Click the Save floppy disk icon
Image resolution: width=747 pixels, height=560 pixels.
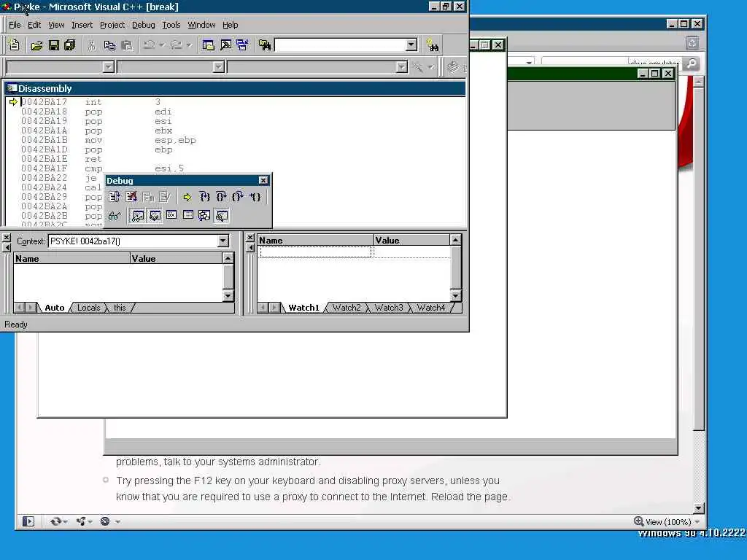click(x=54, y=45)
